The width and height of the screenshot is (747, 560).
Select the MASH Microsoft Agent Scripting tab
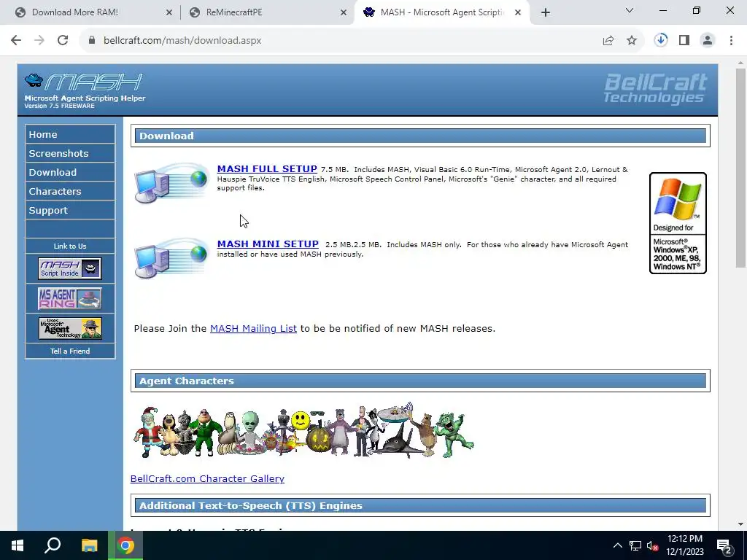[442, 13]
